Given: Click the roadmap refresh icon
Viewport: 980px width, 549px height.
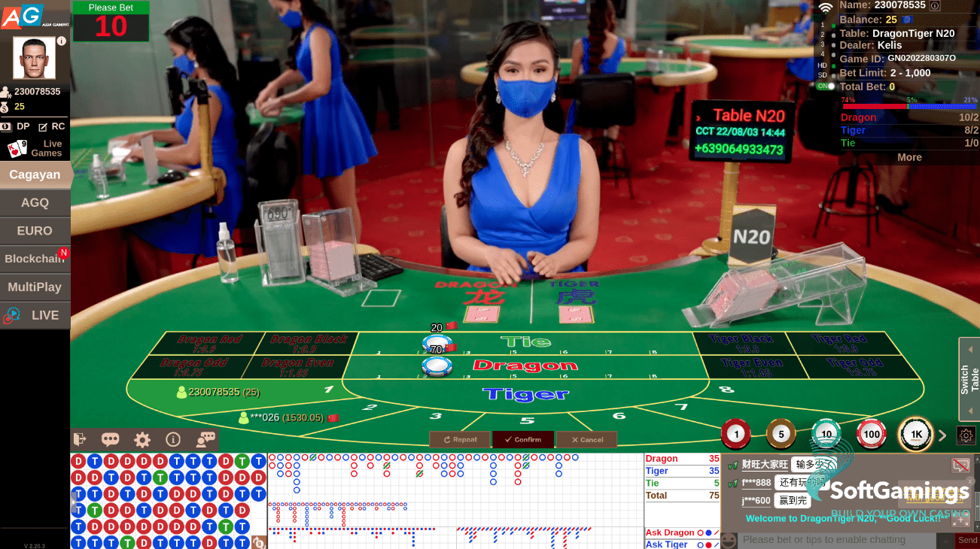Looking at the screenshot, I should [x=259, y=542].
